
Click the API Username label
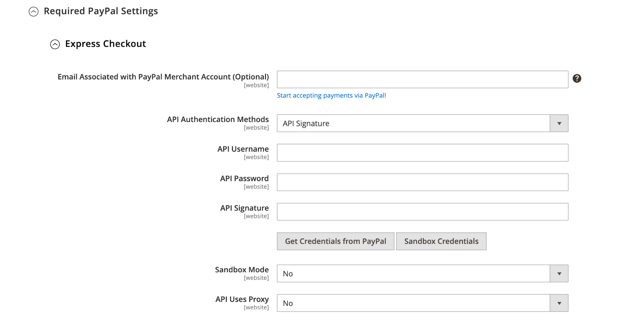243,149
